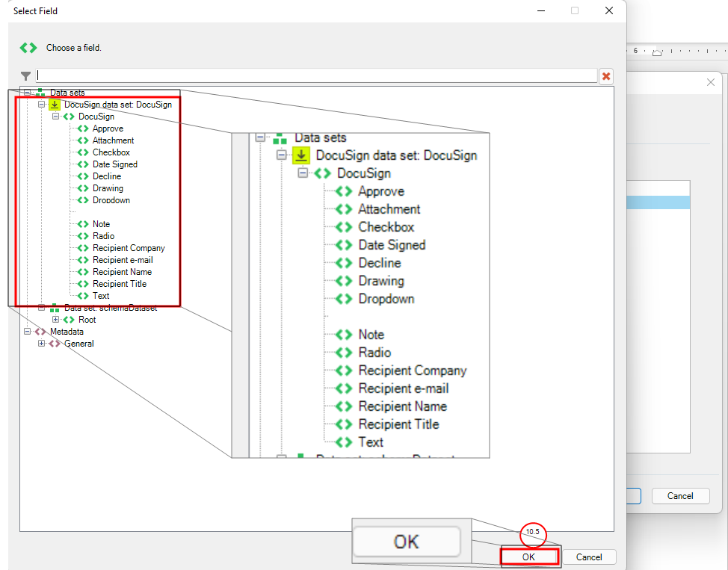Image resolution: width=728 pixels, height=570 pixels.
Task: Minimize the Select Field dialog
Action: (541, 10)
